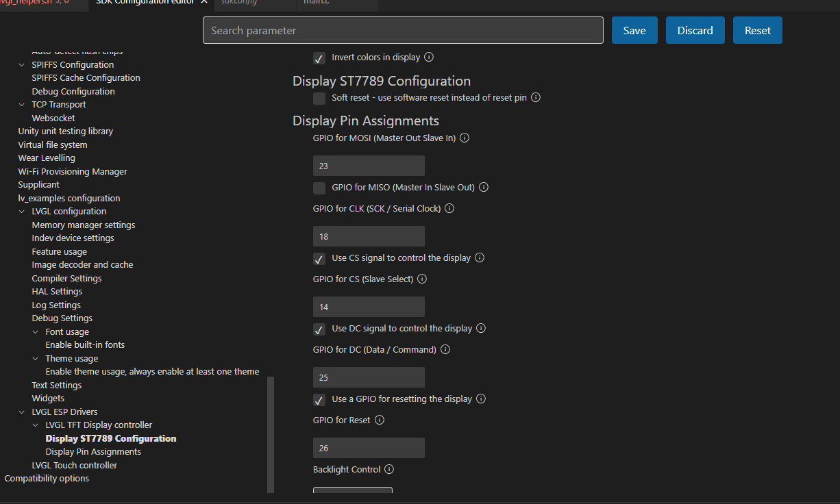Image resolution: width=840 pixels, height=504 pixels.
Task: Open info icon for GPIO for MOSI
Action: coord(465,138)
